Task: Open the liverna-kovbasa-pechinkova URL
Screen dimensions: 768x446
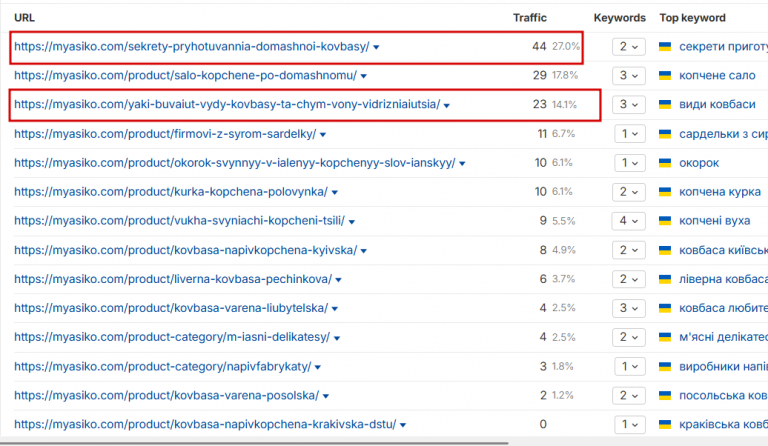Action: click(173, 279)
